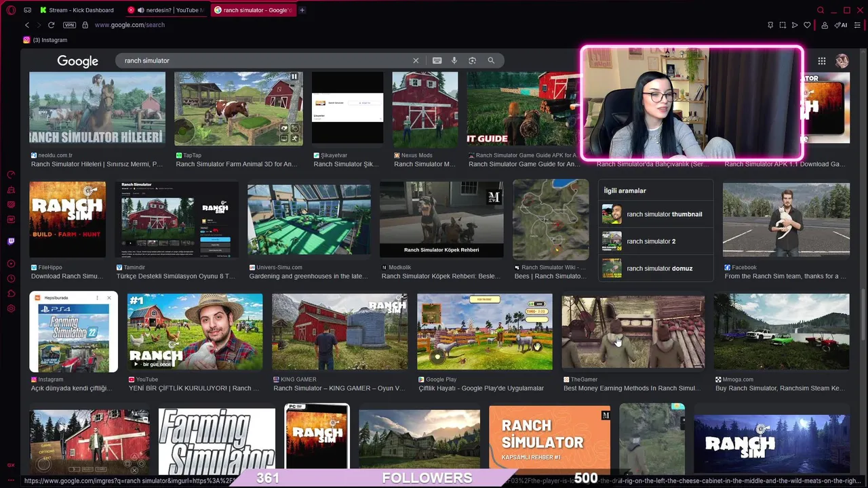Click the GX label at sidebar bottom

click(x=11, y=465)
